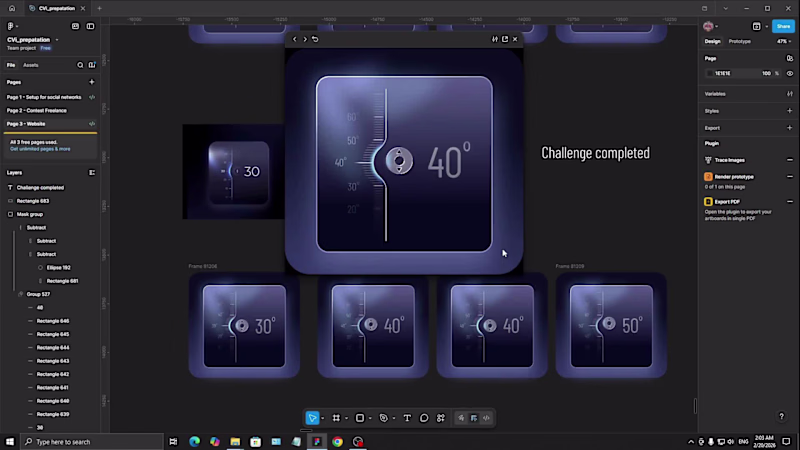Image resolution: width=800 pixels, height=450 pixels.
Task: Run the Export PDF plugin
Action: pos(728,202)
